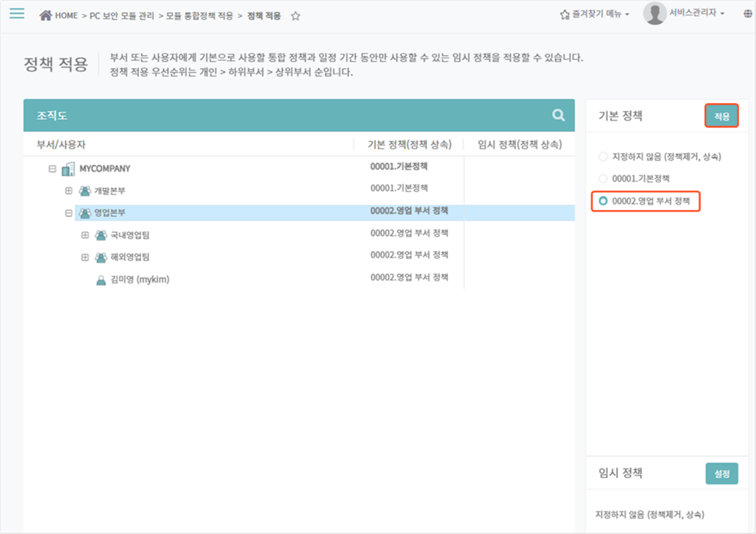Image resolution: width=756 pixels, height=534 pixels.
Task: Click the 서비스관리자 profile avatar
Action: (x=654, y=14)
